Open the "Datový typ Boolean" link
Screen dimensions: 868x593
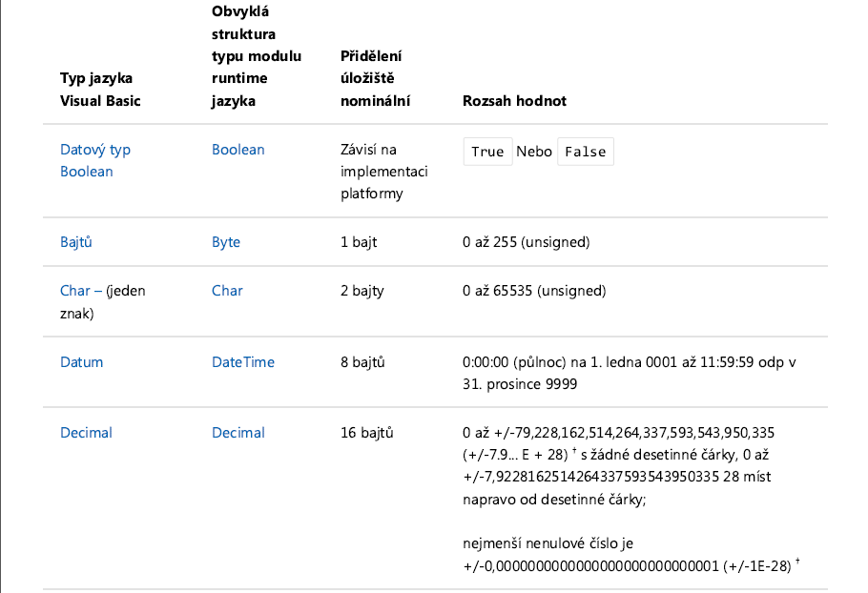click(95, 160)
